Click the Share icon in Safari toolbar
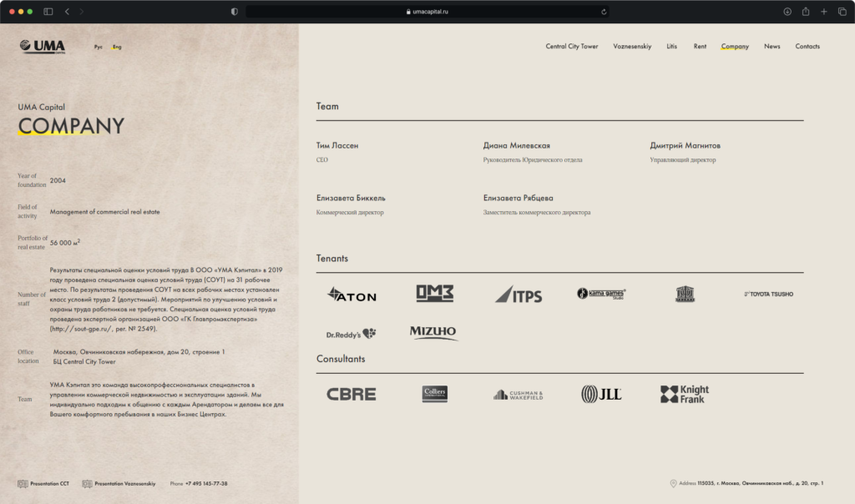The image size is (855, 504). pyautogui.click(x=806, y=12)
